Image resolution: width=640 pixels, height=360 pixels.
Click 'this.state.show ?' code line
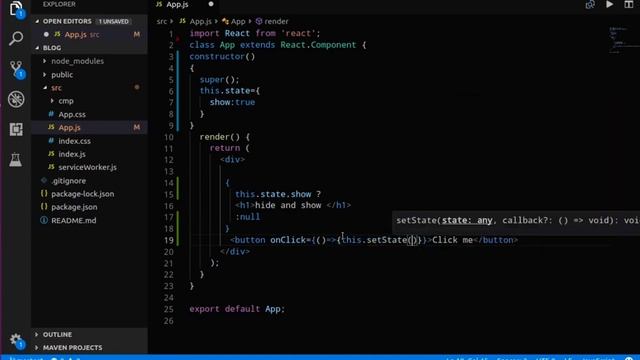click(278, 194)
